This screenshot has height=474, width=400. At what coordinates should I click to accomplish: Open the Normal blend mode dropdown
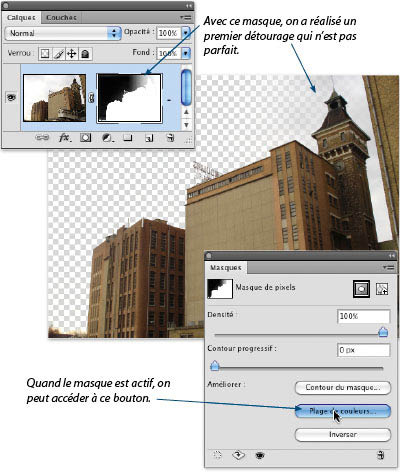[63, 33]
